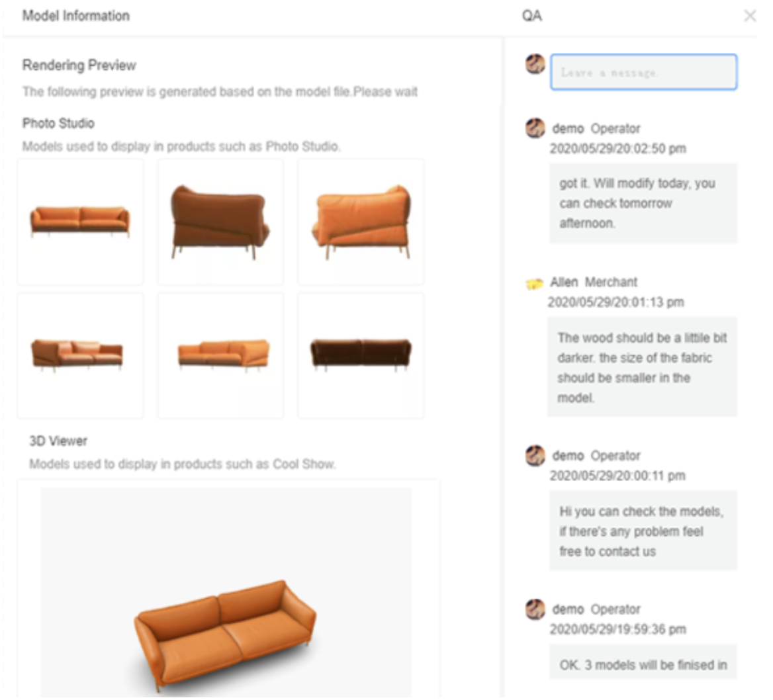Open the dark brown side-view sofa thumbnail

click(x=220, y=222)
